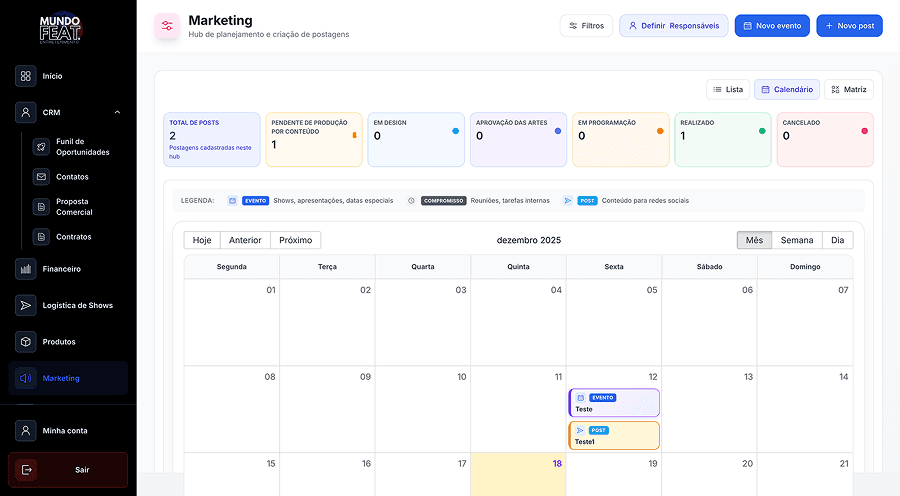Create a Novo evento
Image resolution: width=900 pixels, height=496 pixels.
click(x=772, y=26)
